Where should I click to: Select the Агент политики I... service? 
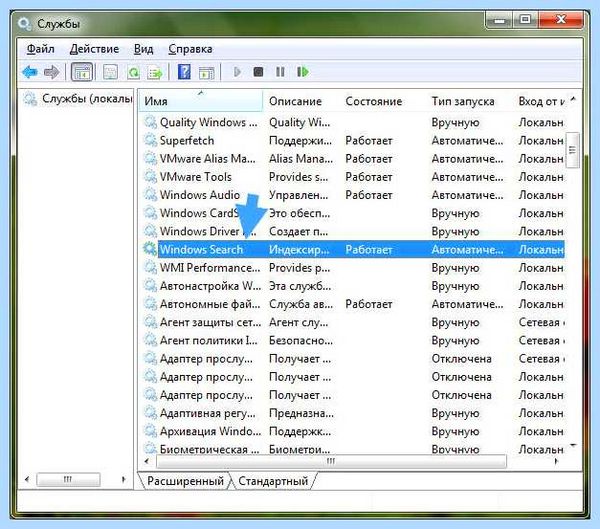(x=354, y=340)
